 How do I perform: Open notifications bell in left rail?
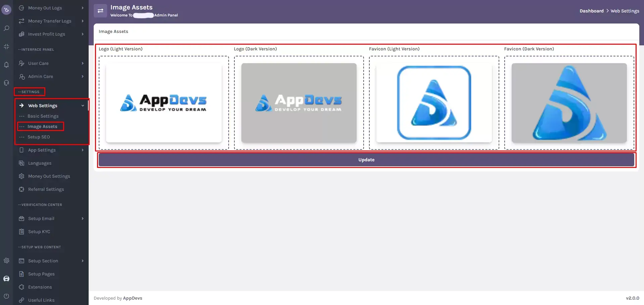pyautogui.click(x=6, y=64)
